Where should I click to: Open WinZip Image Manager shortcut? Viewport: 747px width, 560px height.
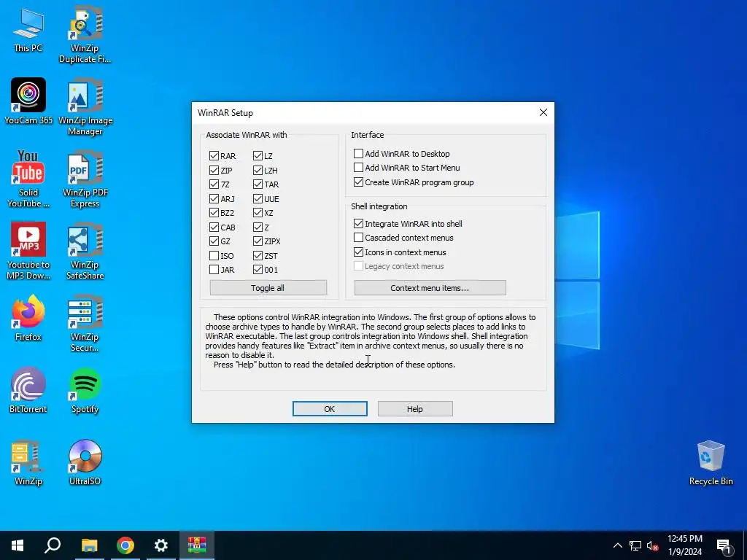[x=85, y=107]
